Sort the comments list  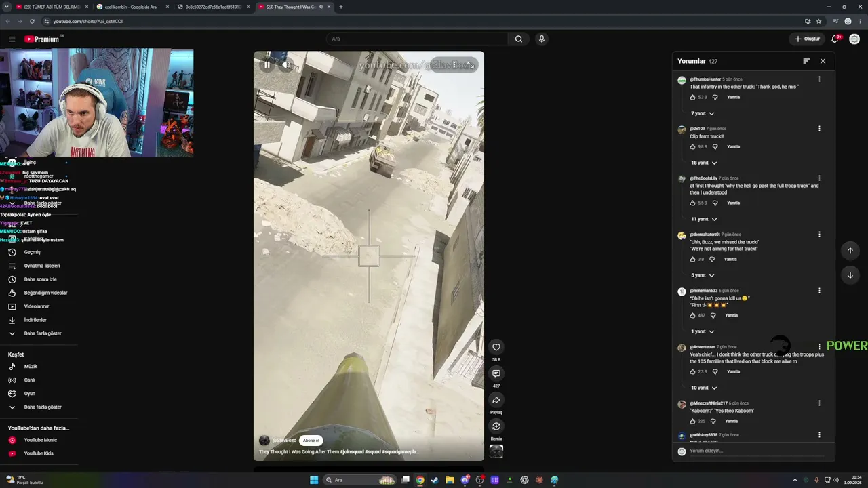click(x=806, y=61)
